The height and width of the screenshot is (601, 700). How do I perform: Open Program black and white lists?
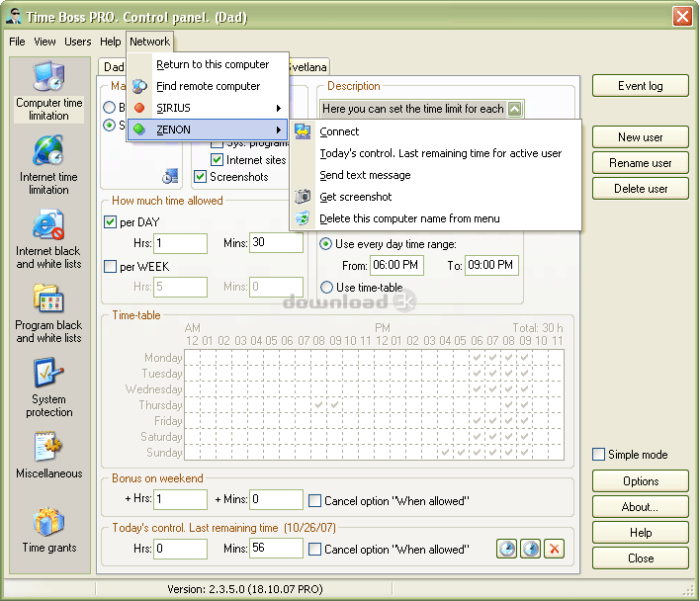click(x=48, y=314)
